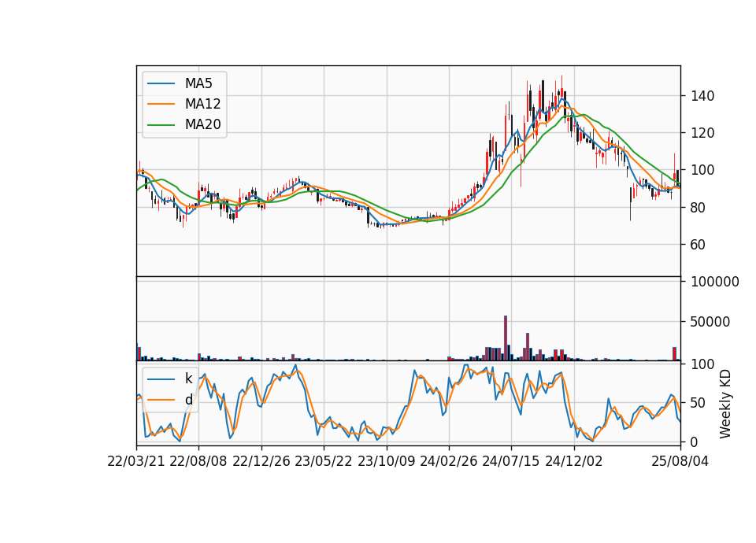Click the k legend label in KD panel

pos(188,379)
